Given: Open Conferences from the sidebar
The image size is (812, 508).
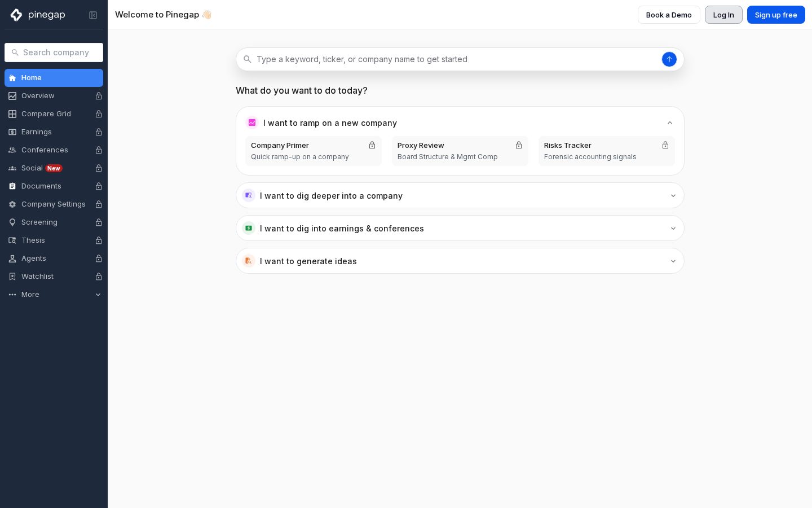Looking at the screenshot, I should pos(54,150).
